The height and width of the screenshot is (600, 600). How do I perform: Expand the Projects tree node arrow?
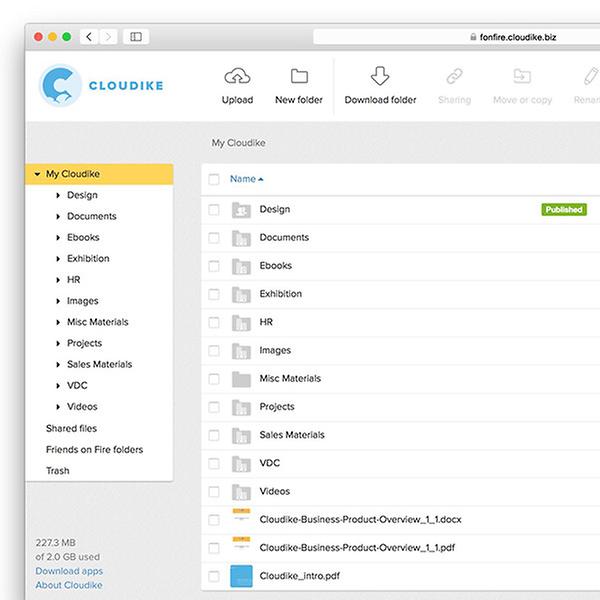tap(58, 344)
